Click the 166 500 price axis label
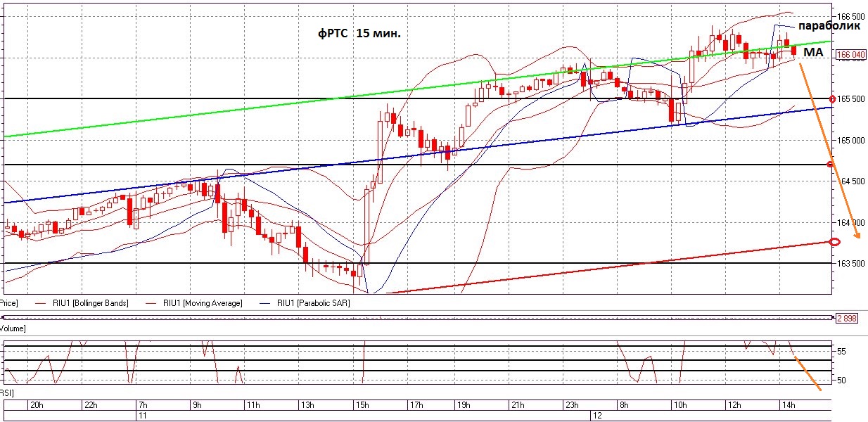868x422 pixels. click(852, 16)
